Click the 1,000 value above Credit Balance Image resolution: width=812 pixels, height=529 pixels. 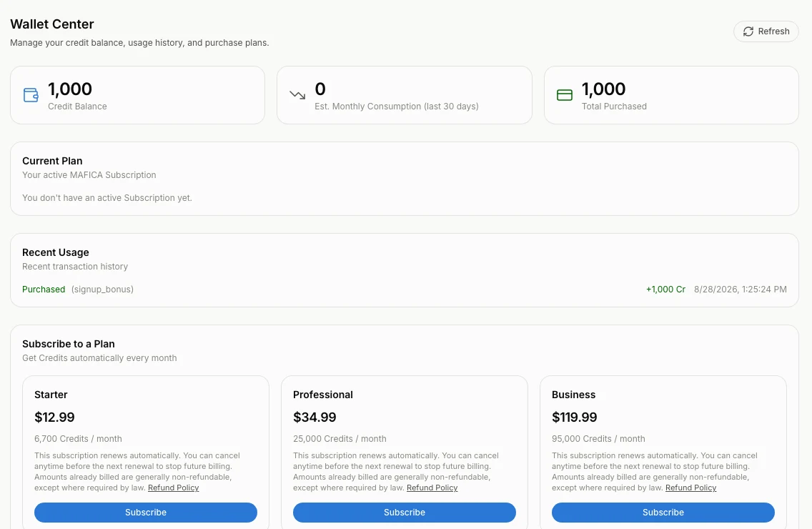coord(70,89)
